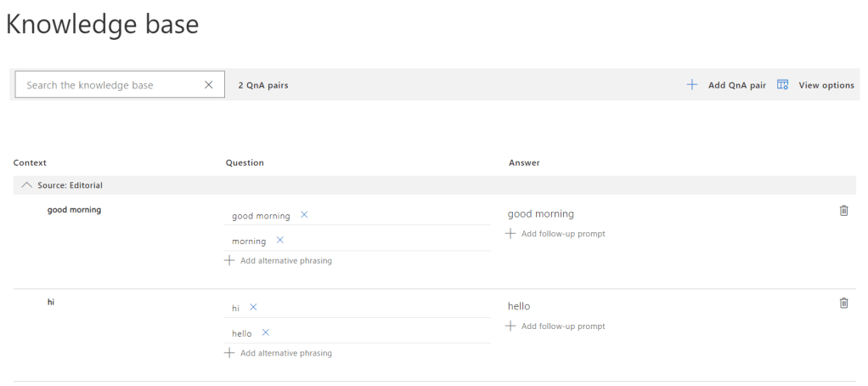The width and height of the screenshot is (868, 386).
Task: Edit the 'hello' answer text
Action: (x=519, y=306)
